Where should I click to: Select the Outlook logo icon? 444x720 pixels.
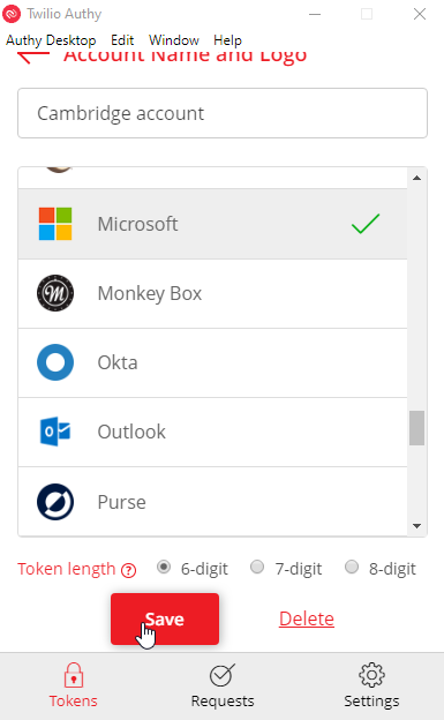(55, 432)
